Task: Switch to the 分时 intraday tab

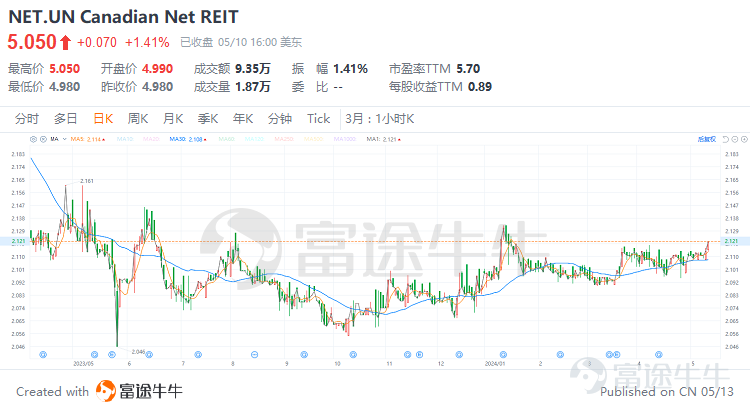Action: (x=26, y=119)
